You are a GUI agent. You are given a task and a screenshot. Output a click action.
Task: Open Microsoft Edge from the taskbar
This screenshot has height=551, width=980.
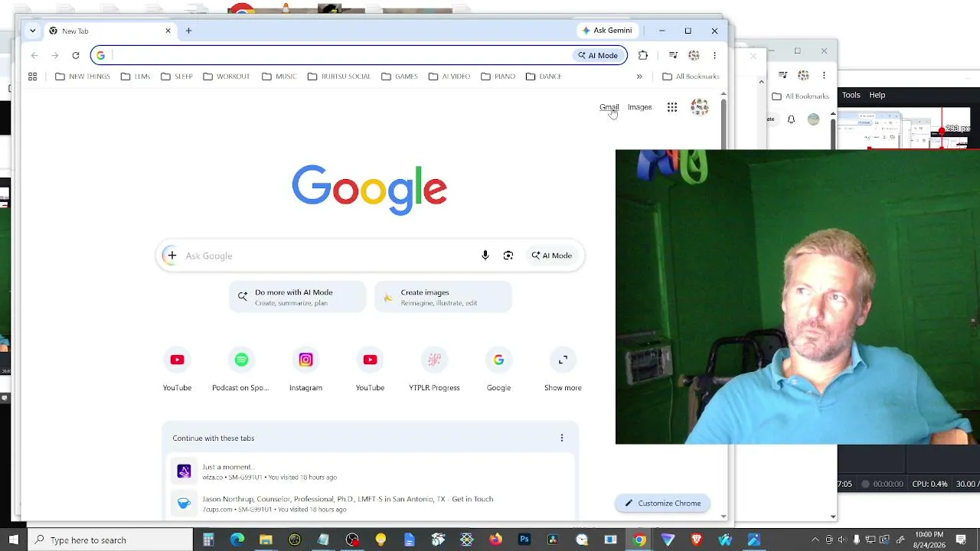point(237,540)
